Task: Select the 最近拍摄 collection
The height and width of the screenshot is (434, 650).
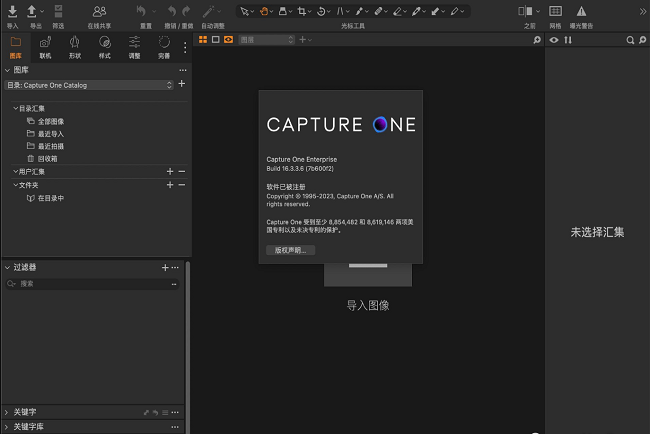Action: pos(45,146)
